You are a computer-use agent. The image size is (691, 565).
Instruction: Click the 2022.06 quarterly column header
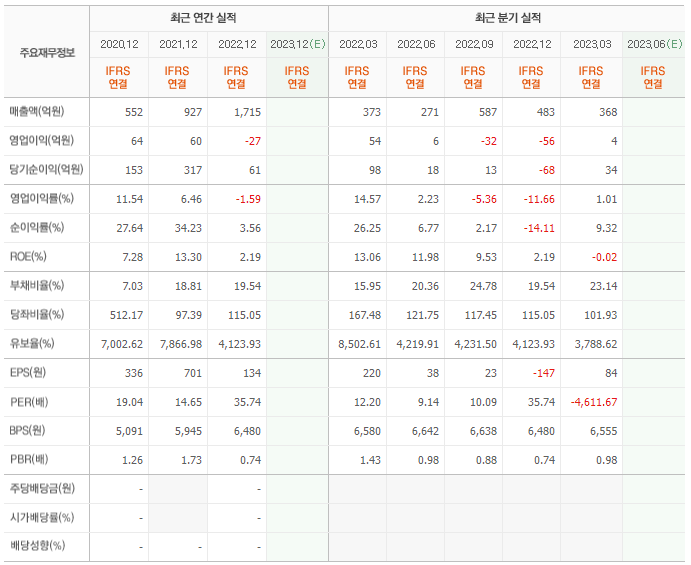click(x=416, y=44)
